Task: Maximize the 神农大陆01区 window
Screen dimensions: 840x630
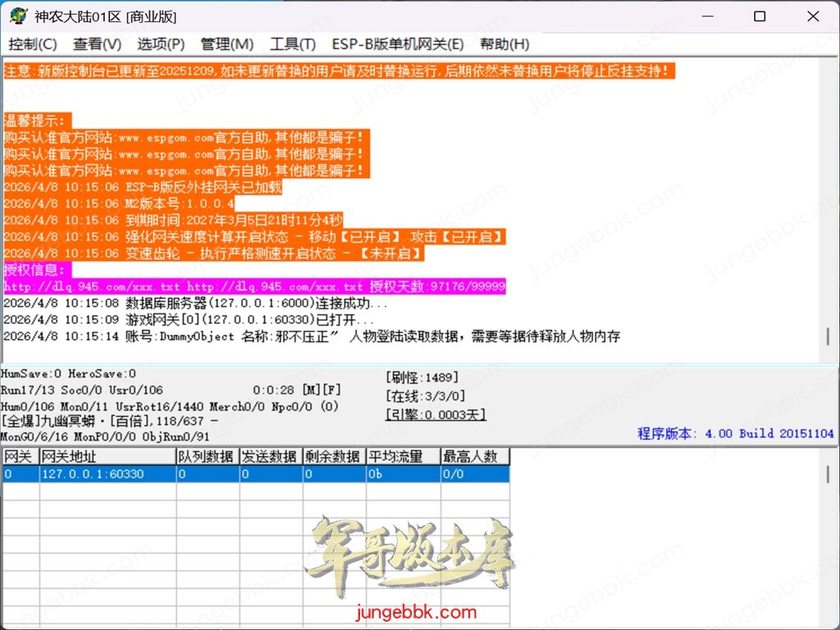Action: tap(760, 16)
